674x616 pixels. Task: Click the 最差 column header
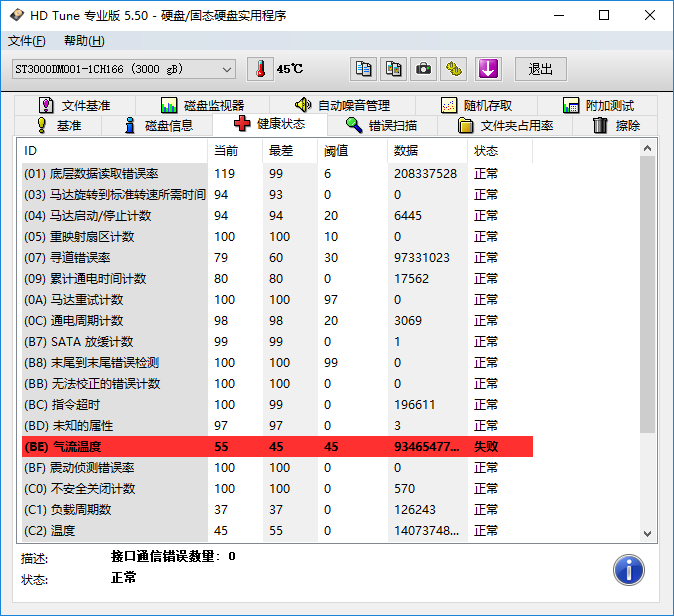point(290,151)
